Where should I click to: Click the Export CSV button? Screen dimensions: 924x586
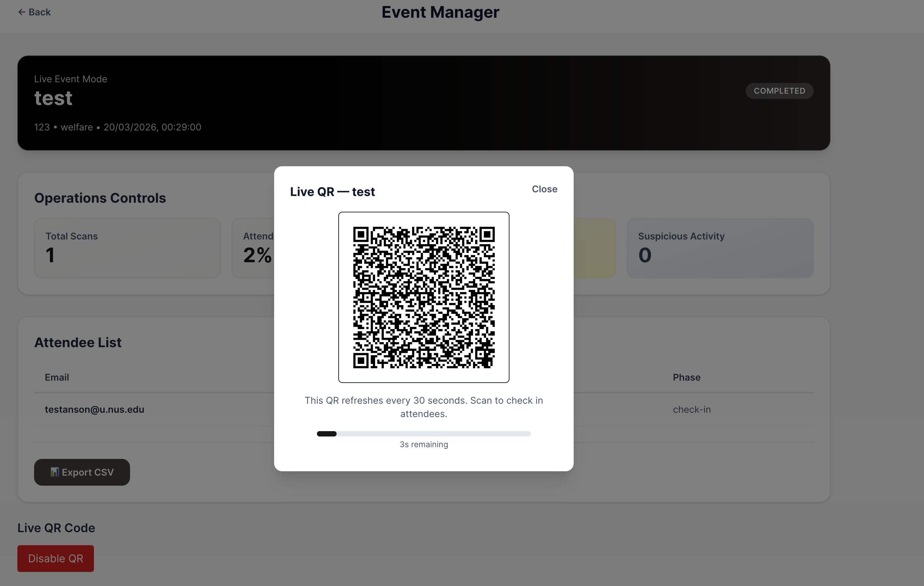click(82, 472)
